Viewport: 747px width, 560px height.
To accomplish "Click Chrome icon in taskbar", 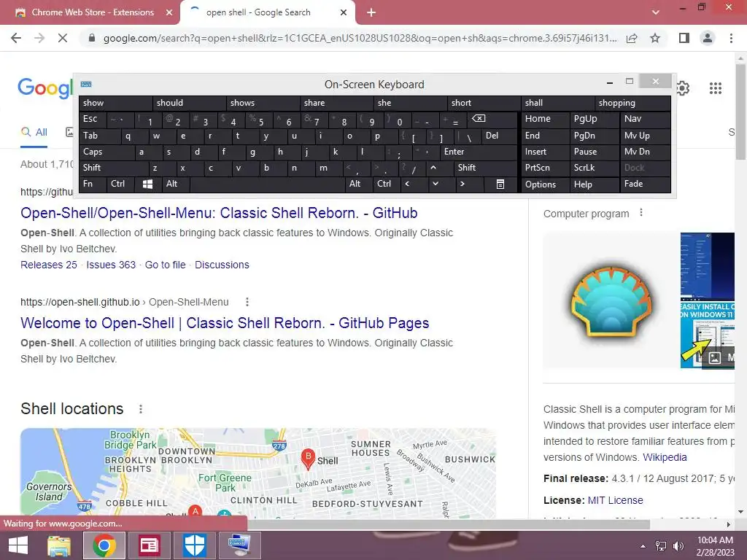I will tap(104, 545).
